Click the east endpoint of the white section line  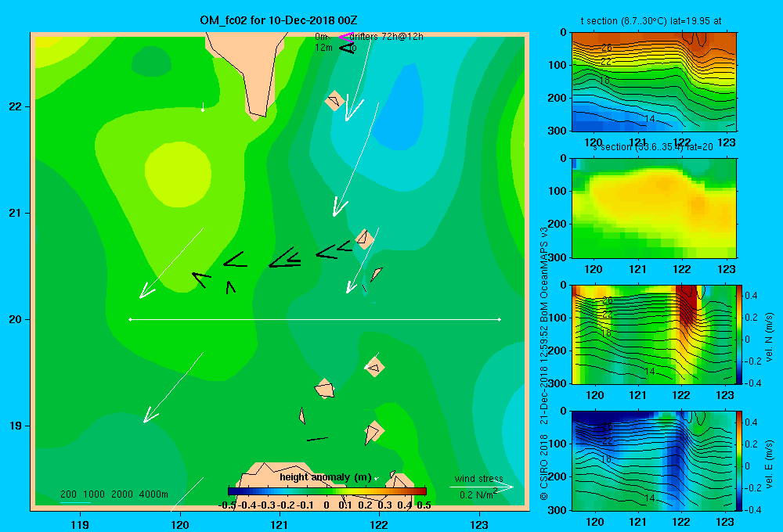click(x=500, y=319)
